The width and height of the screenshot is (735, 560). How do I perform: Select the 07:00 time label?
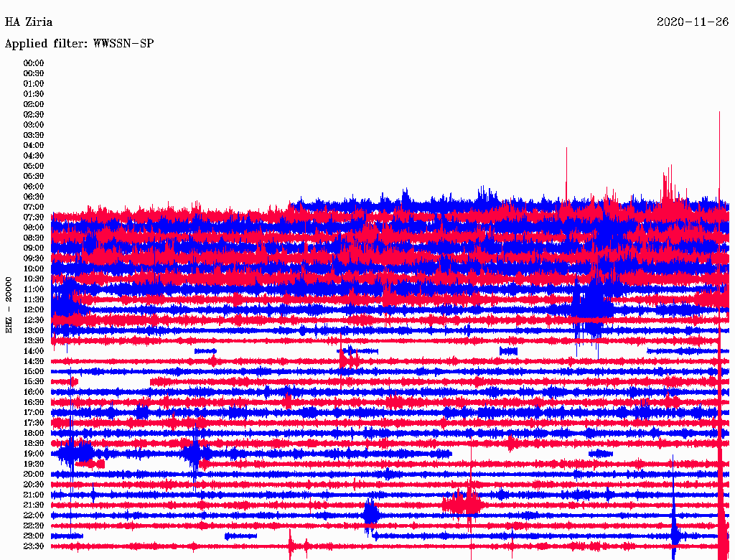[x=34, y=207]
